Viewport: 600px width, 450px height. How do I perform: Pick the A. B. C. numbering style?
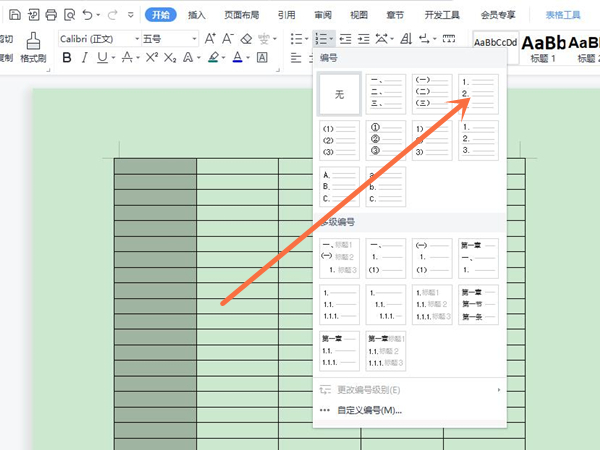(x=339, y=185)
